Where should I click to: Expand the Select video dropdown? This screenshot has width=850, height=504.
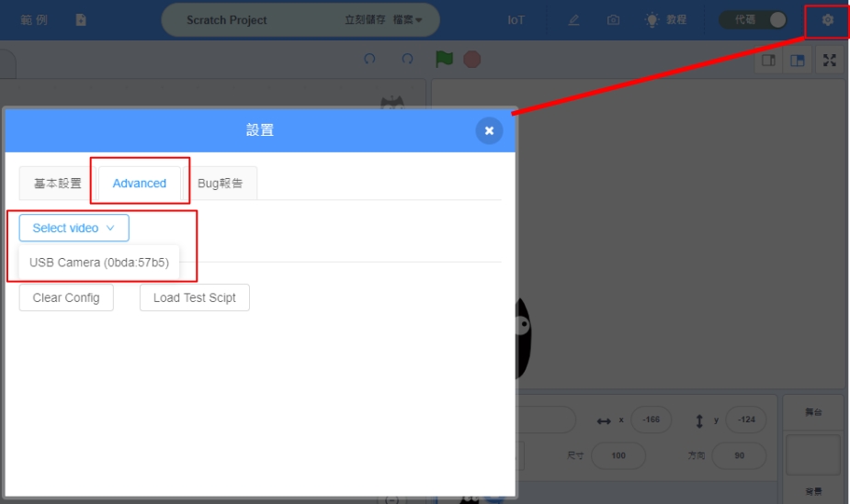pos(74,228)
